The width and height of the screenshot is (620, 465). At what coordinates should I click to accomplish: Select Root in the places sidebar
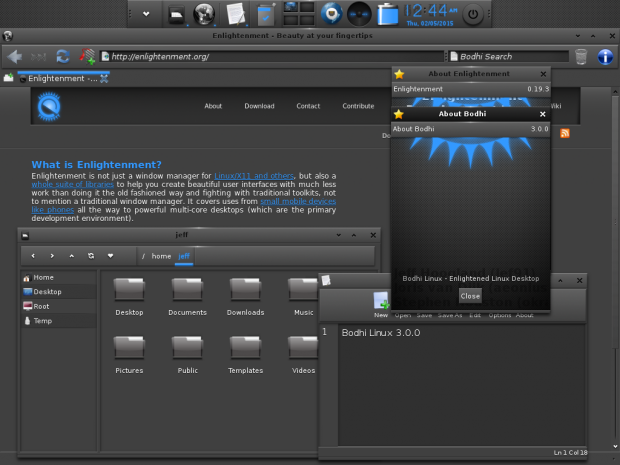[41, 306]
